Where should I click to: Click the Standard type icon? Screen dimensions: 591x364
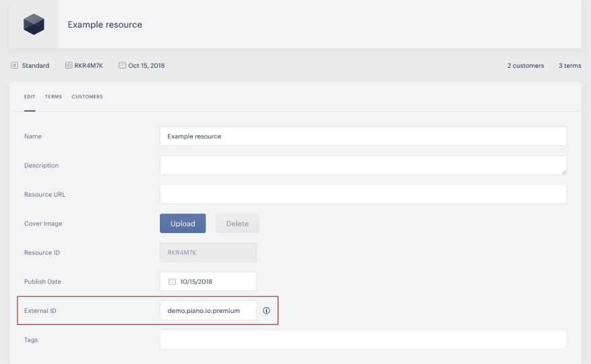(14, 65)
